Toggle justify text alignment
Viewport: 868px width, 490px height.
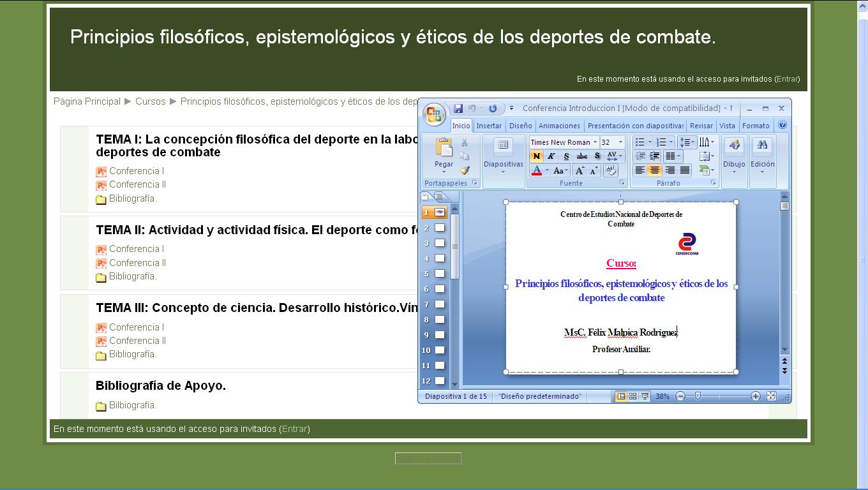click(684, 170)
